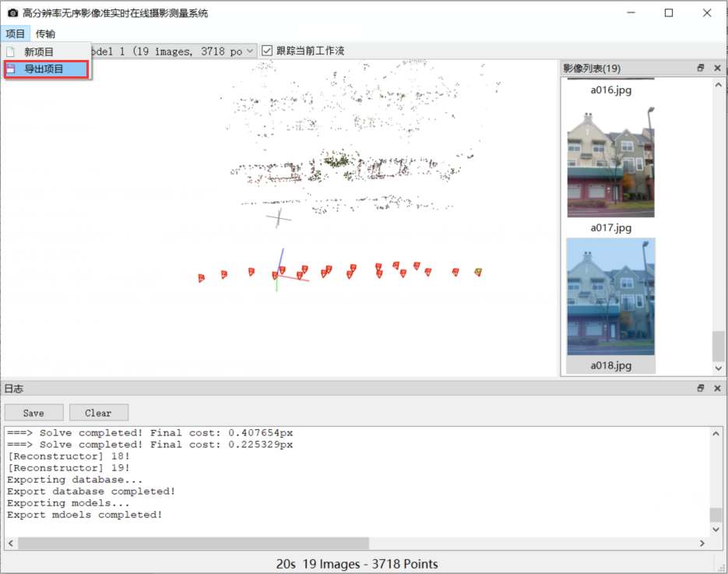Click the close icon on 影像列表 panel
Image resolution: width=728 pixels, height=574 pixels.
716,68
